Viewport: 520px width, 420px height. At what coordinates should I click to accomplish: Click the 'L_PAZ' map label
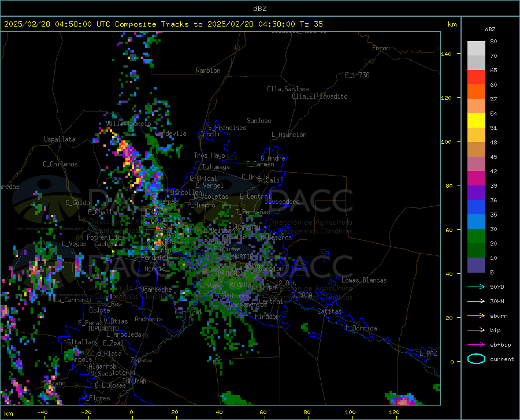click(428, 354)
